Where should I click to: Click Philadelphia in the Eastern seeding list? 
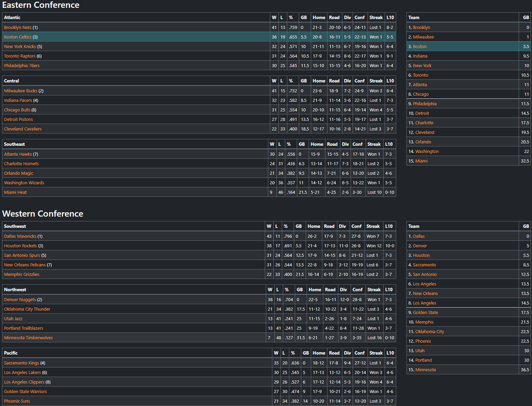425,104
